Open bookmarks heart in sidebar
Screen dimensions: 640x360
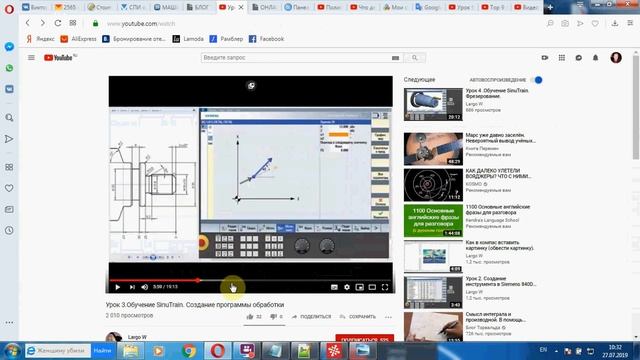coord(9,188)
